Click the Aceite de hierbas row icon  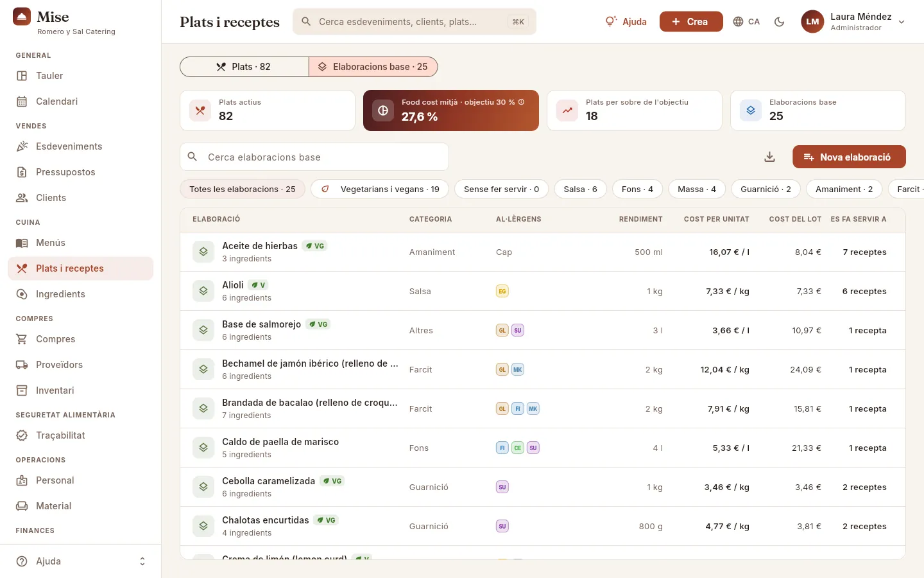pyautogui.click(x=203, y=252)
